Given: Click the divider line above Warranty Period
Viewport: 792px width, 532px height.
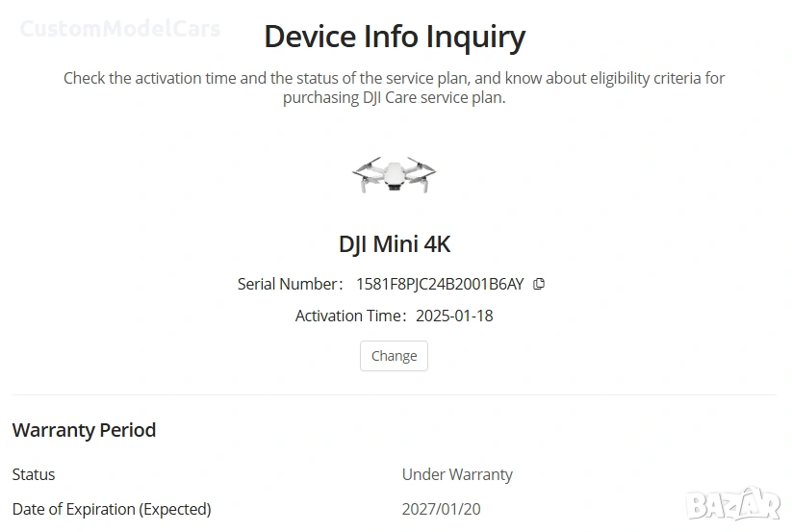Looking at the screenshot, I should (395, 394).
